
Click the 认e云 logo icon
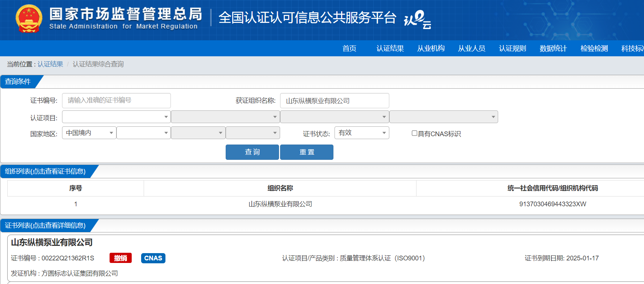coord(418,19)
